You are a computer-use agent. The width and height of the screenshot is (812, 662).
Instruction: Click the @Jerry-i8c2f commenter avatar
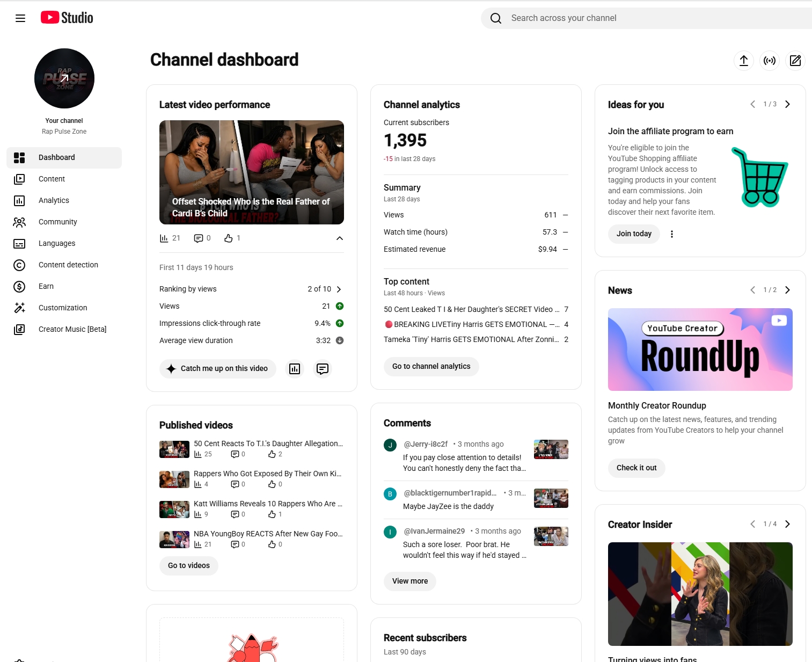coord(390,445)
